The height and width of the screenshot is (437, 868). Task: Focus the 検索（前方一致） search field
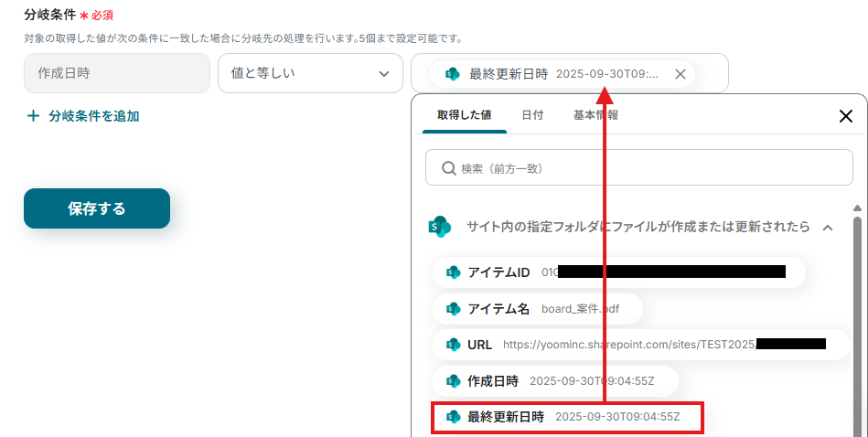coord(638,167)
